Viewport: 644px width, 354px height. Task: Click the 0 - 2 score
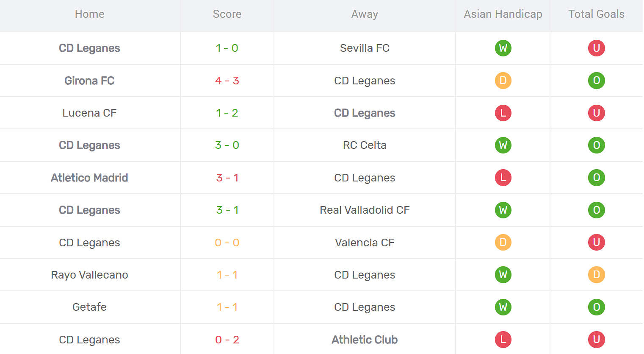click(227, 340)
